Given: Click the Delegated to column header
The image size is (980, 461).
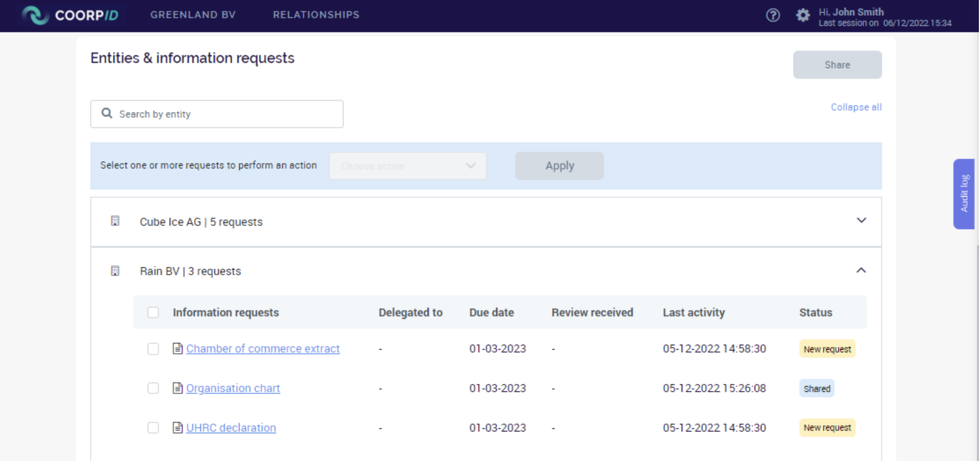Looking at the screenshot, I should 410,312.
